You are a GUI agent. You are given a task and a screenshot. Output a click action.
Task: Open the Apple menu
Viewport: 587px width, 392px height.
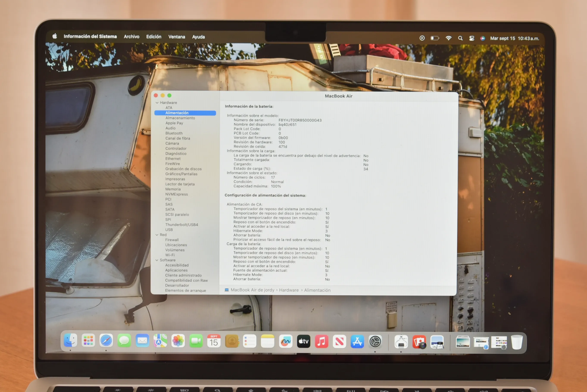point(55,36)
